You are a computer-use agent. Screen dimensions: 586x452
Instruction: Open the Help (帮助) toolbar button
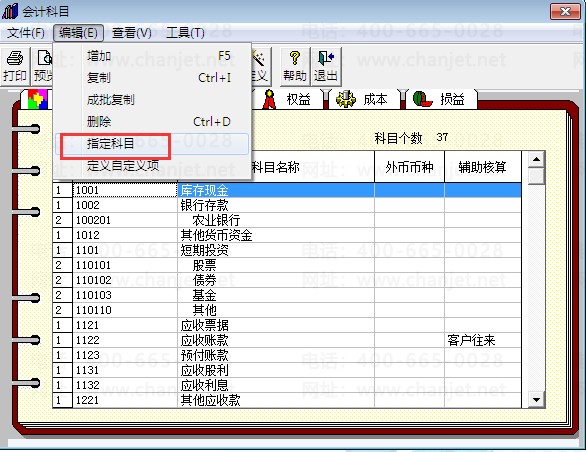(295, 66)
